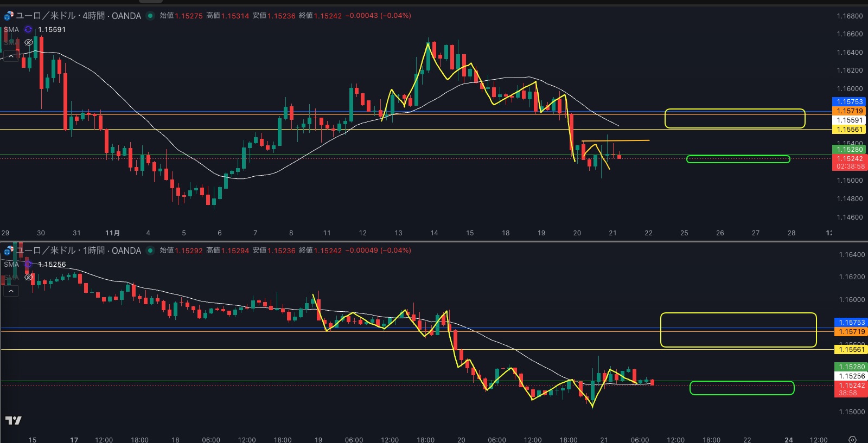This screenshot has height=443, width=868.
Task: Click the orange 1.15719 price label, top chart
Action: click(849, 111)
